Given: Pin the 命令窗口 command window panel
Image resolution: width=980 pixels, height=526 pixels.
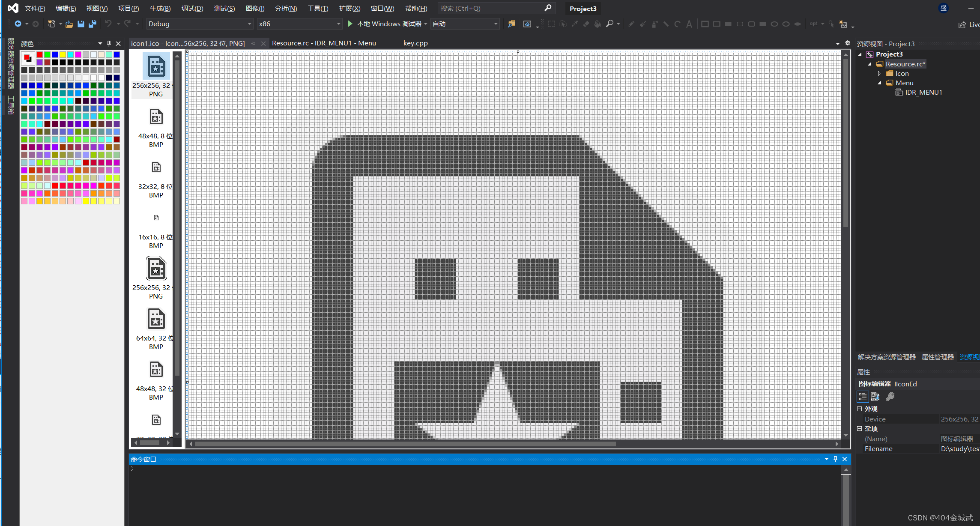Looking at the screenshot, I should pos(835,459).
